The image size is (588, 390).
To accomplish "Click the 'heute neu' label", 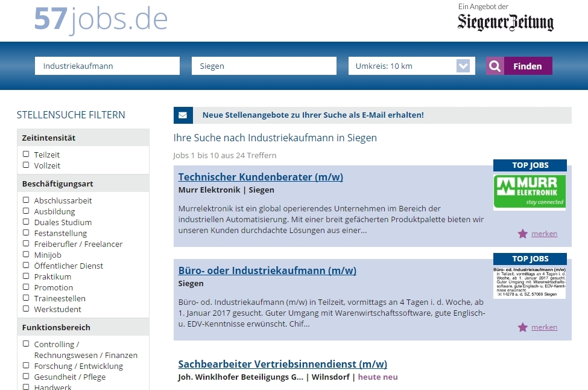I will coord(378,377).
